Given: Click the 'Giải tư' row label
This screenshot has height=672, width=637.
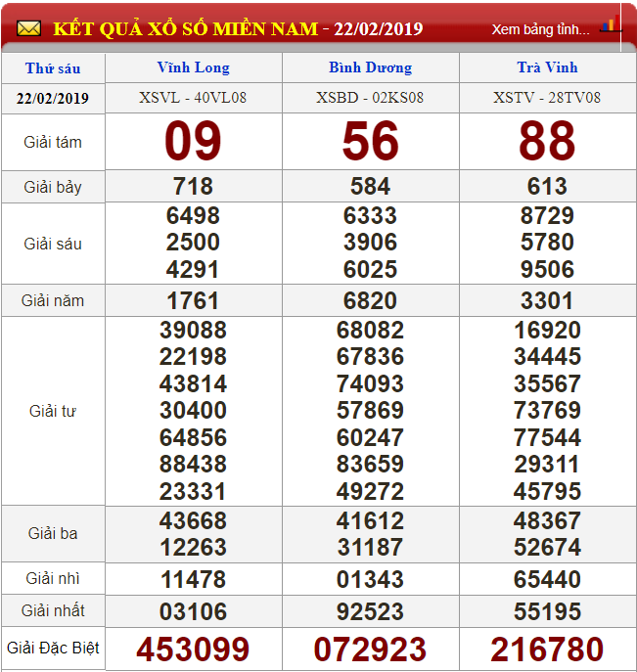Looking at the screenshot, I should click(53, 411).
